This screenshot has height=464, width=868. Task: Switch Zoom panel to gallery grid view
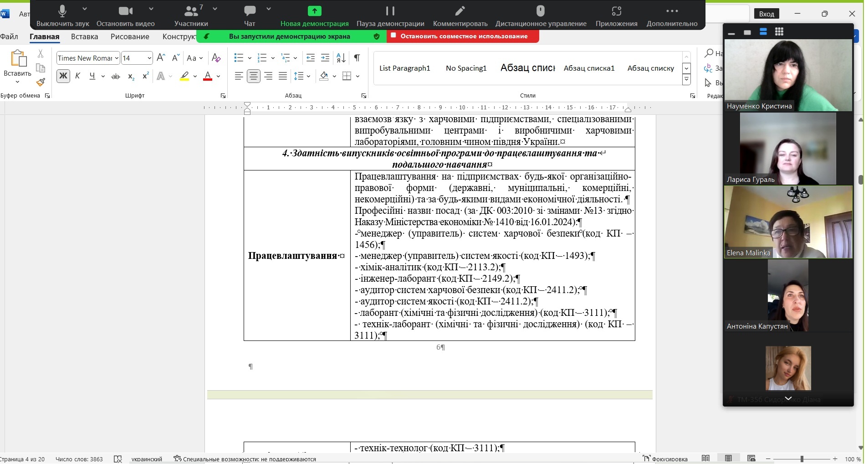(x=779, y=31)
